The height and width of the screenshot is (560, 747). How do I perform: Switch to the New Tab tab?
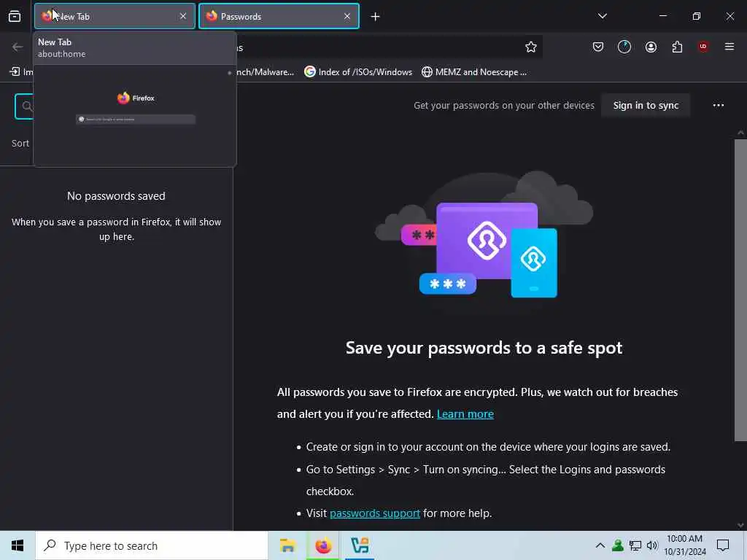(115, 16)
